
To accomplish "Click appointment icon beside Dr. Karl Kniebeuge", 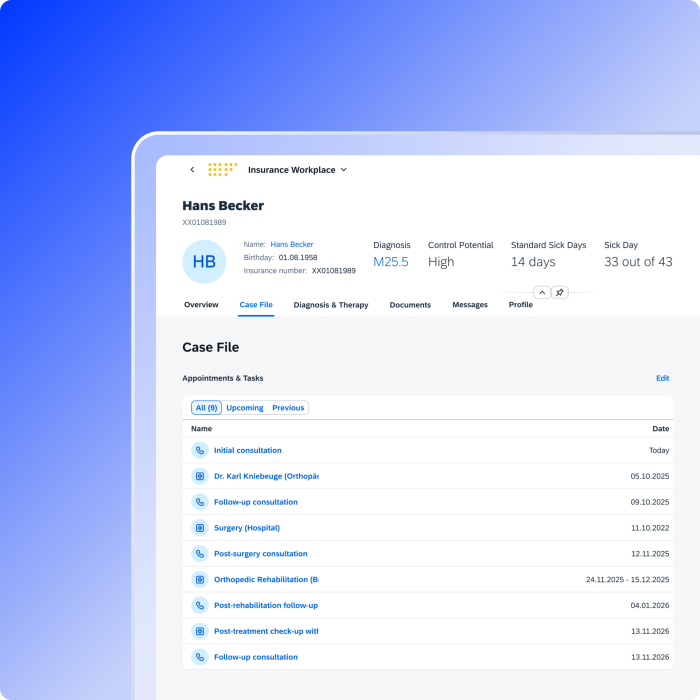I will point(200,476).
